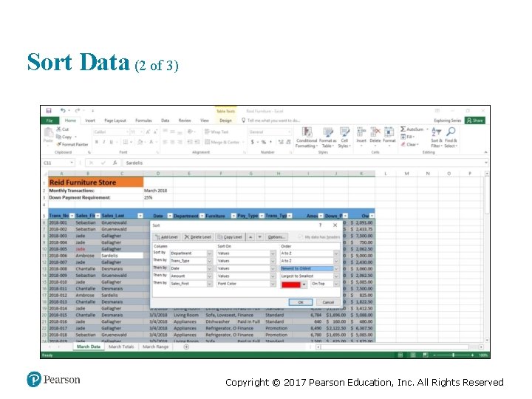
Task: Apply Accounting dollar number format
Action: 253,142
